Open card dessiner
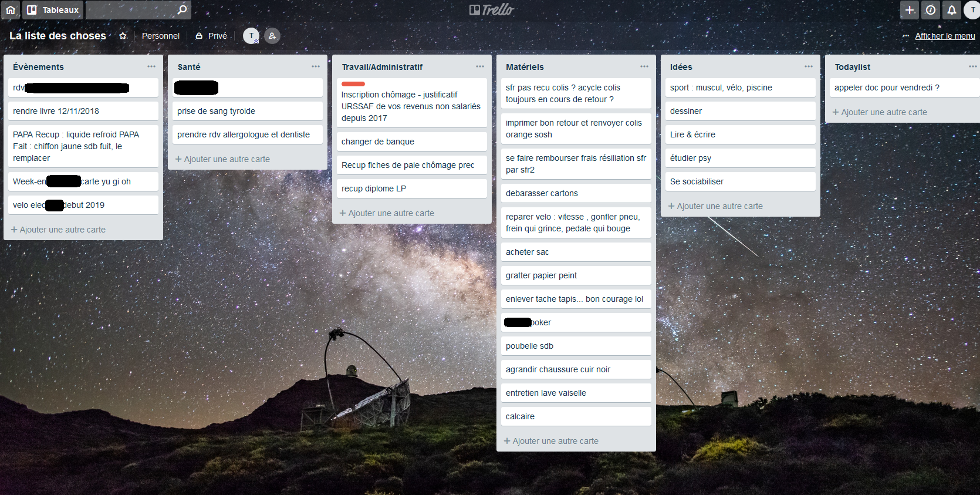This screenshot has width=980, height=495. (x=741, y=111)
